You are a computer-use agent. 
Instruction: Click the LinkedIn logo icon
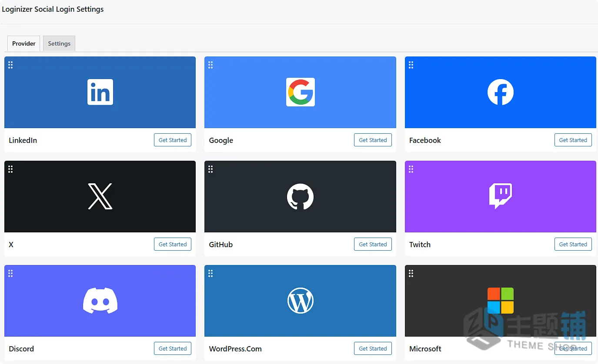coord(100,92)
